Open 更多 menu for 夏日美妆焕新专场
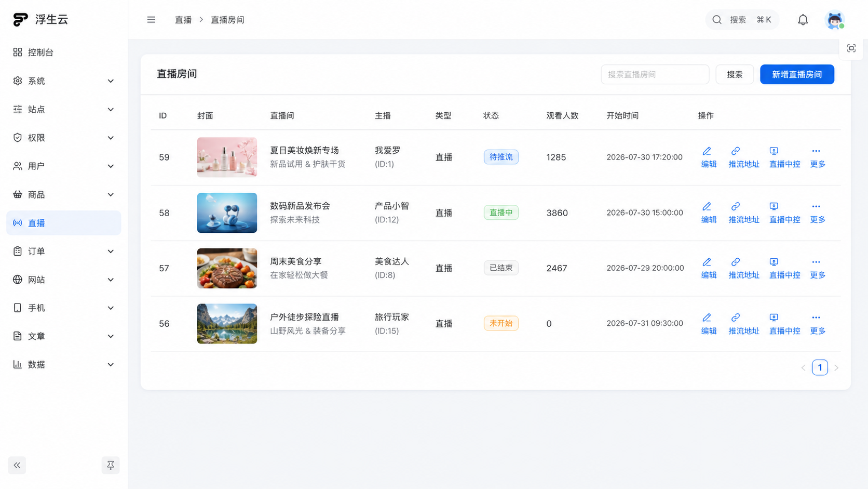Screen dimensions: 868x489 click(x=818, y=157)
